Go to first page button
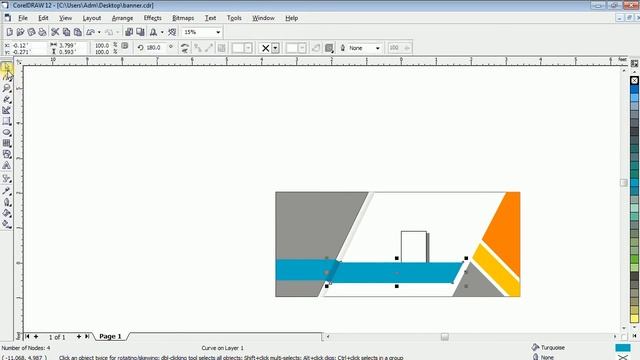 [x=27, y=336]
